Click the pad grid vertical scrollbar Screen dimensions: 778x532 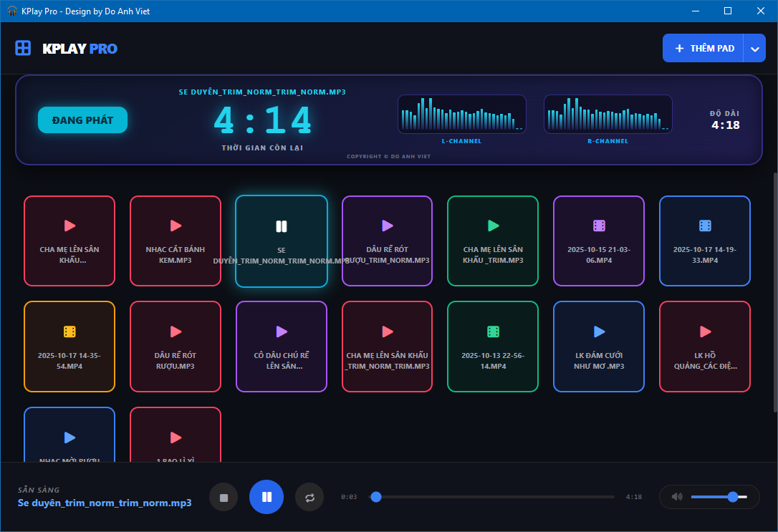[x=775, y=293]
